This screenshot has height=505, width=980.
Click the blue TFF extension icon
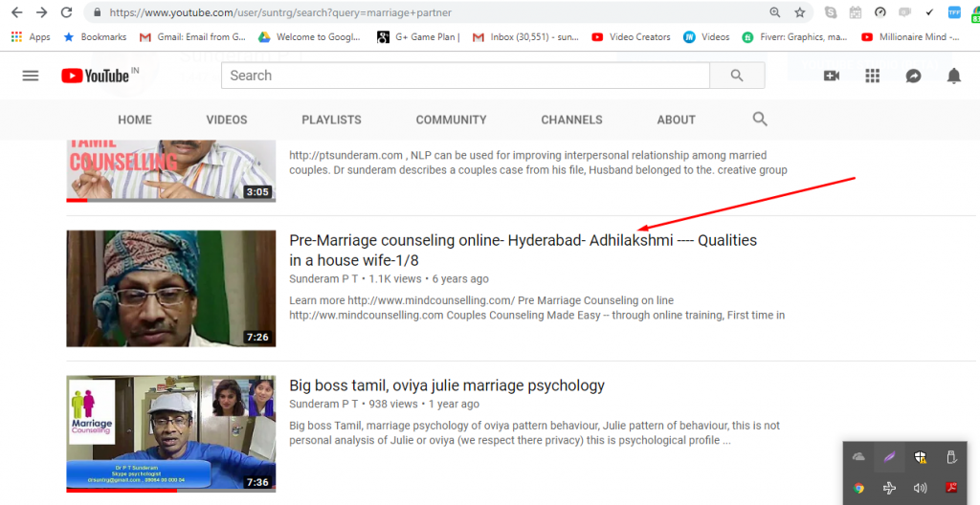point(954,12)
